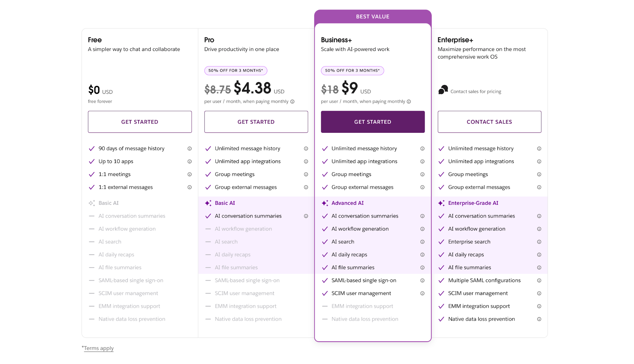Click info icon for Native data loss prevention
Image resolution: width=634 pixels, height=364 pixels.
point(539,319)
